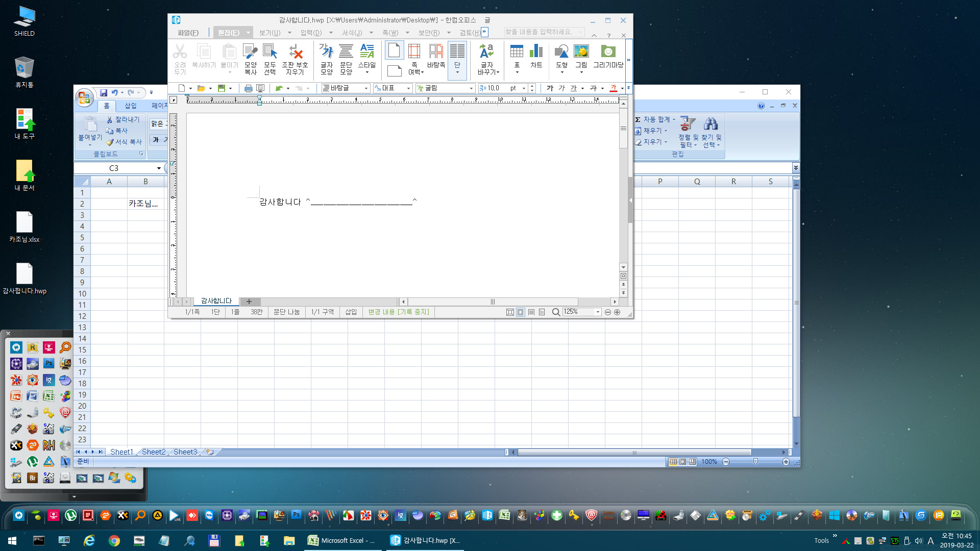Click 잘라내기 in Excel clipboard group
The width and height of the screenshot is (980, 551).
[x=122, y=119]
